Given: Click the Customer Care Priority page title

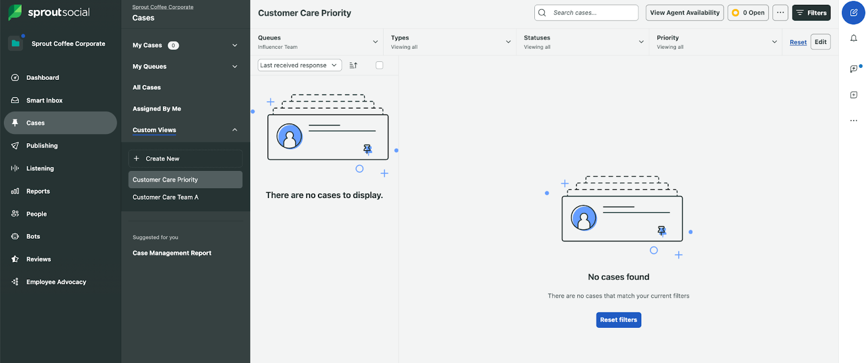Looking at the screenshot, I should coord(304,13).
